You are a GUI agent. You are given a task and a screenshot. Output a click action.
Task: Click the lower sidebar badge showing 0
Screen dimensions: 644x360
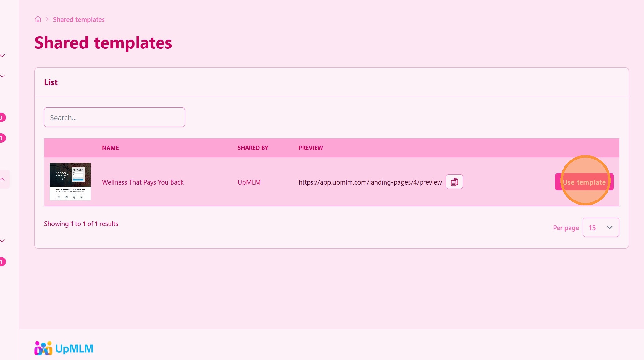pos(2,138)
